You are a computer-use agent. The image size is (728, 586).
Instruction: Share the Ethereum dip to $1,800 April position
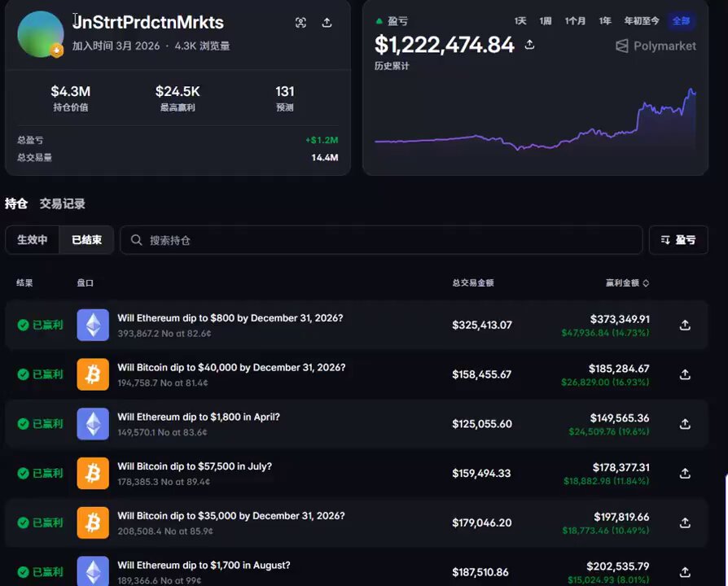[685, 424]
